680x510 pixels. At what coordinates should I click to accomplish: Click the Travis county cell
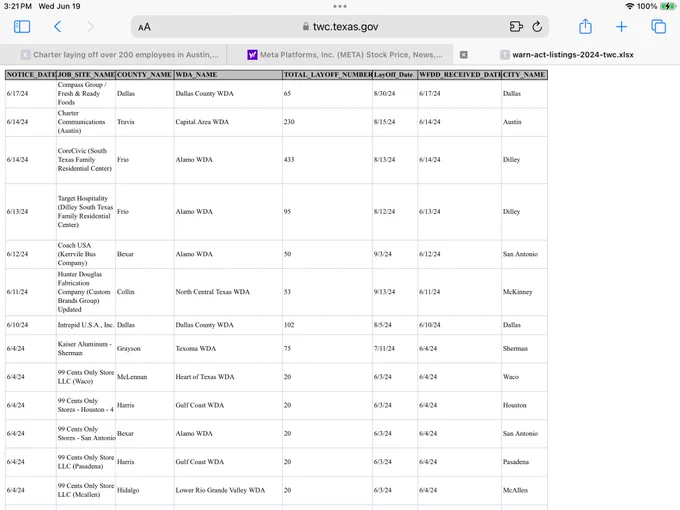click(x=144, y=122)
